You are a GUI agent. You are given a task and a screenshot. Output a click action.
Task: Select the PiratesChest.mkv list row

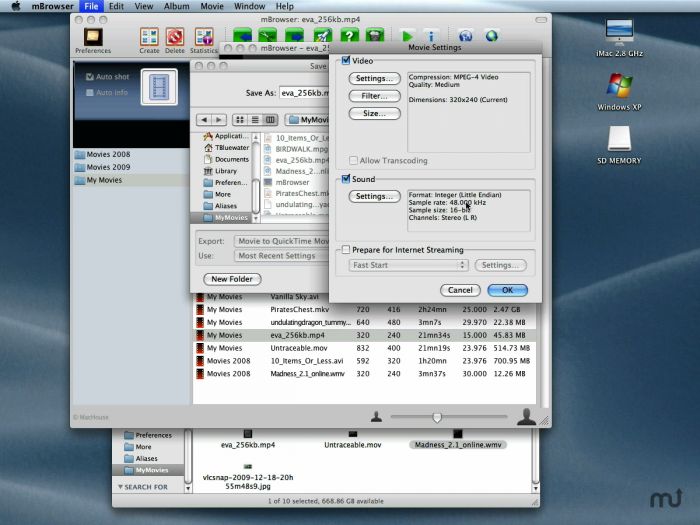(x=364, y=309)
